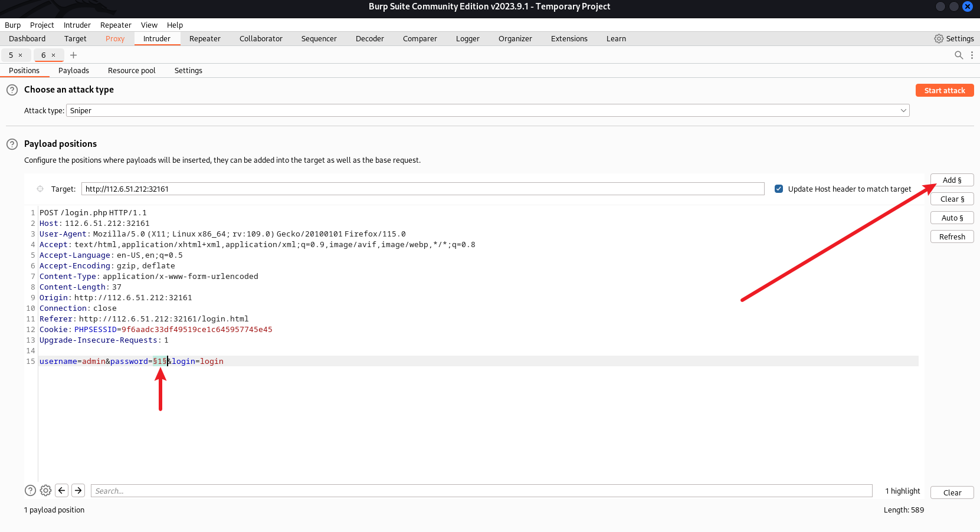Switch to the Comparer tab
The height and width of the screenshot is (532, 980).
[x=420, y=38]
